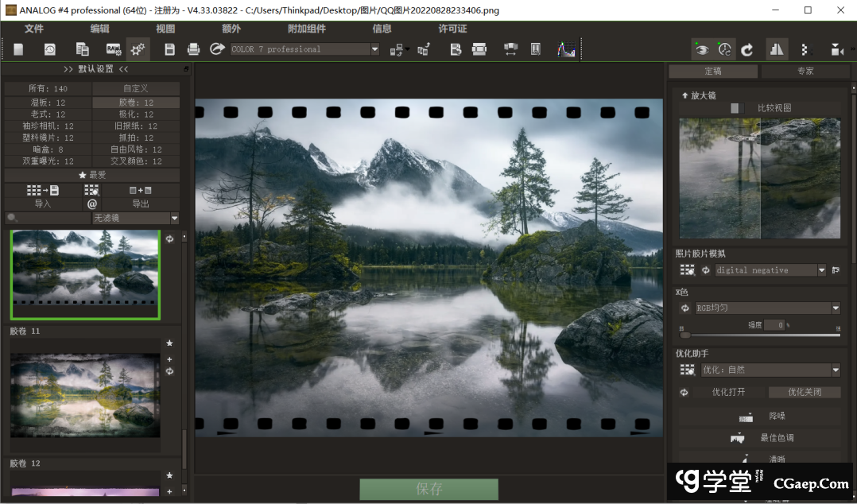Screen dimensions: 857x504
Task: Click the 保存 button below the image
Action: tap(428, 489)
